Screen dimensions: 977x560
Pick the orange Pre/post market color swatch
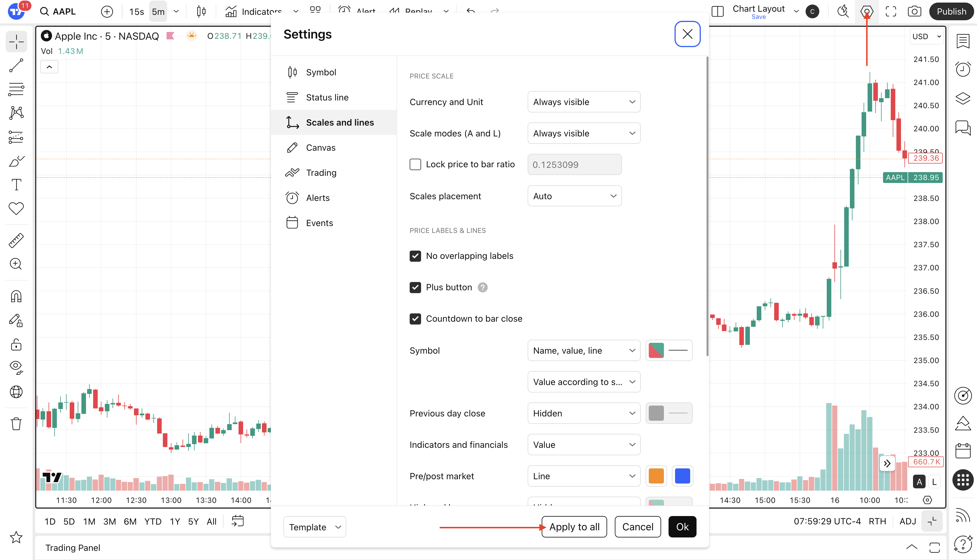click(656, 476)
